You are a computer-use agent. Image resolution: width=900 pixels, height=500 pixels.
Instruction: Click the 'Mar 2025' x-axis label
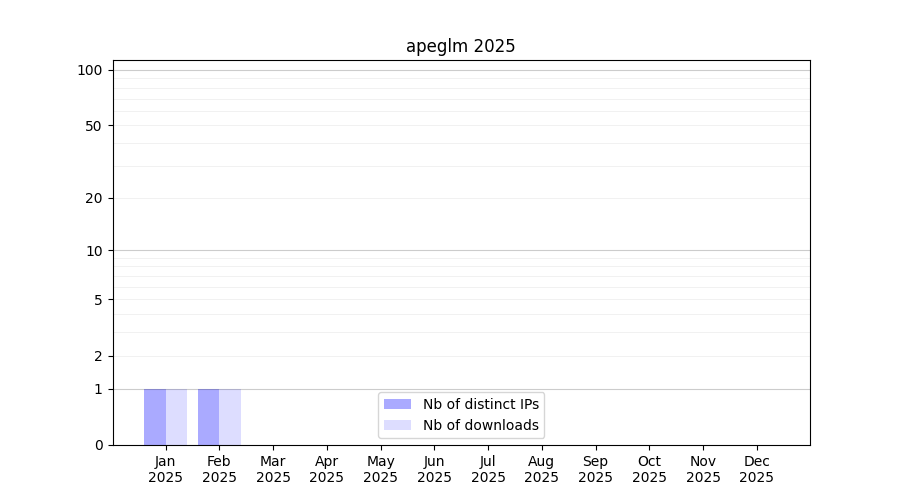[x=273, y=469]
